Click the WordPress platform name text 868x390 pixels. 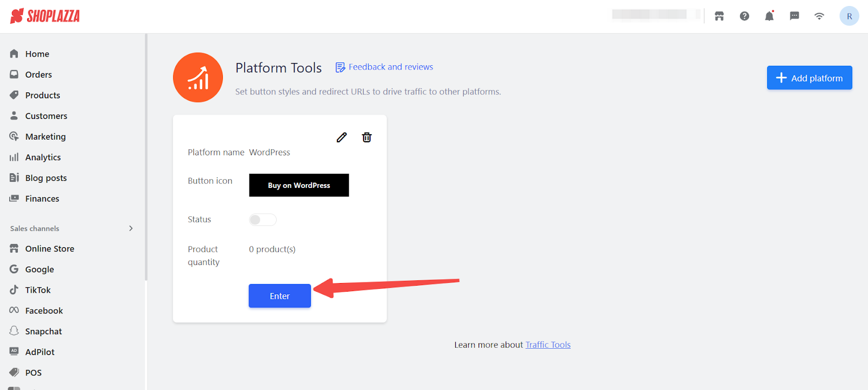click(x=270, y=152)
